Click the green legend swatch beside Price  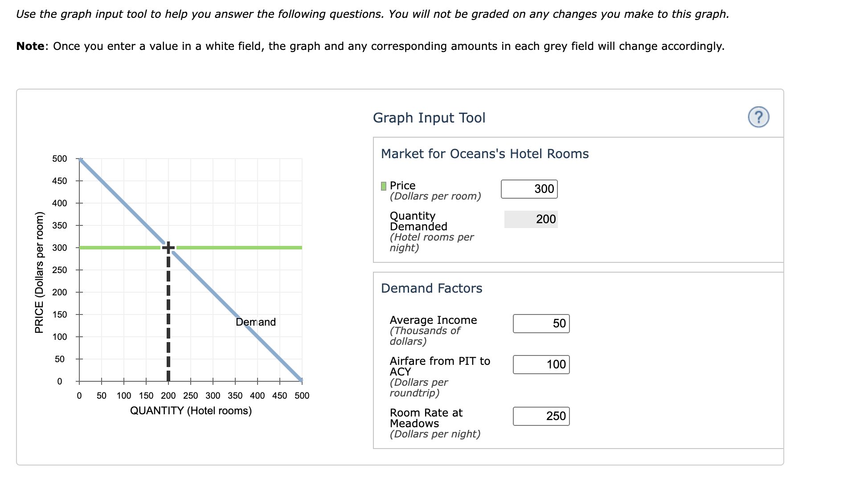[x=383, y=185]
